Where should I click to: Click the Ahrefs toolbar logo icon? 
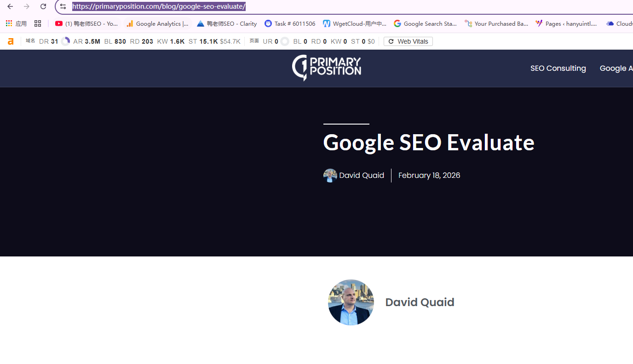[x=11, y=41]
